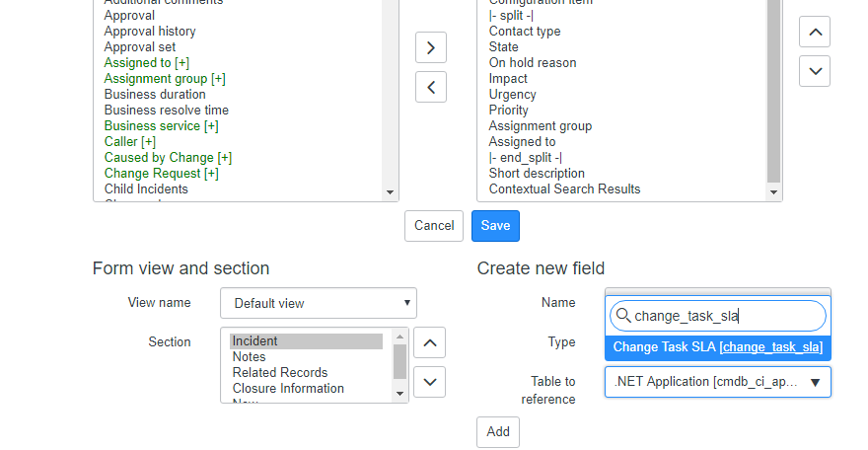This screenshot has width=868, height=450.
Task: Select On hold reason in the Selected list
Action: point(533,63)
